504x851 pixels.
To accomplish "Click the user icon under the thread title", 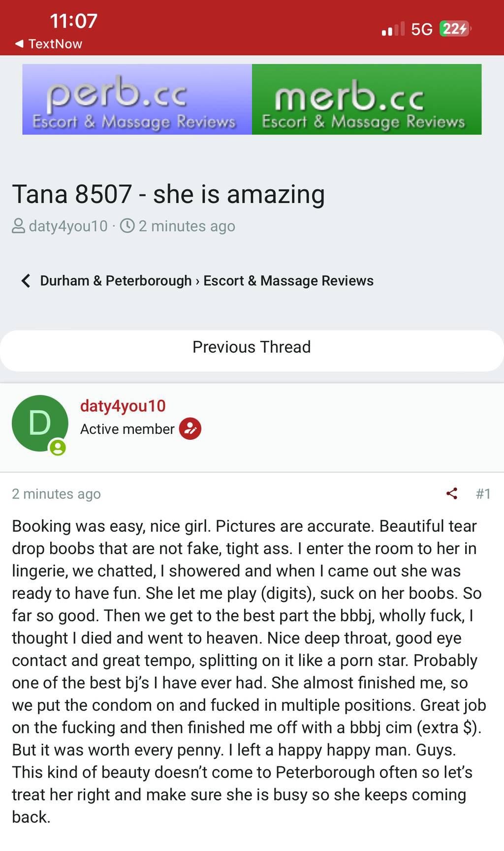I will point(18,226).
